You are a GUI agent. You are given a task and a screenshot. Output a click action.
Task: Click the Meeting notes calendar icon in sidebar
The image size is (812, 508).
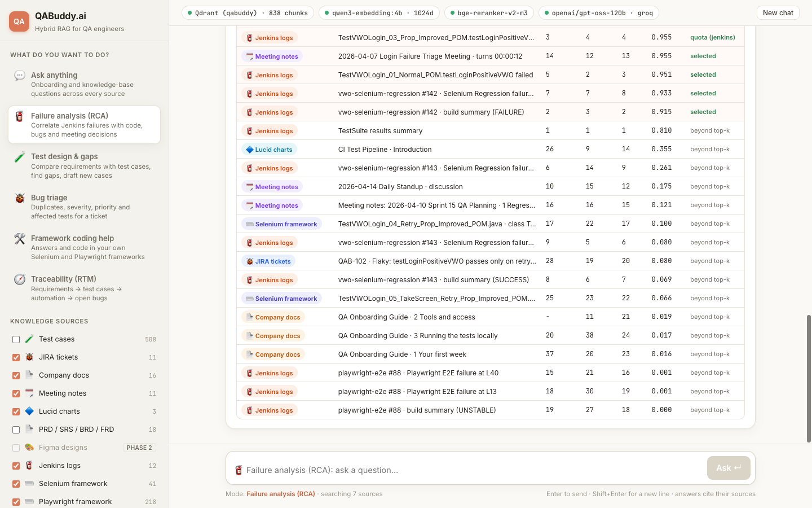[29, 393]
